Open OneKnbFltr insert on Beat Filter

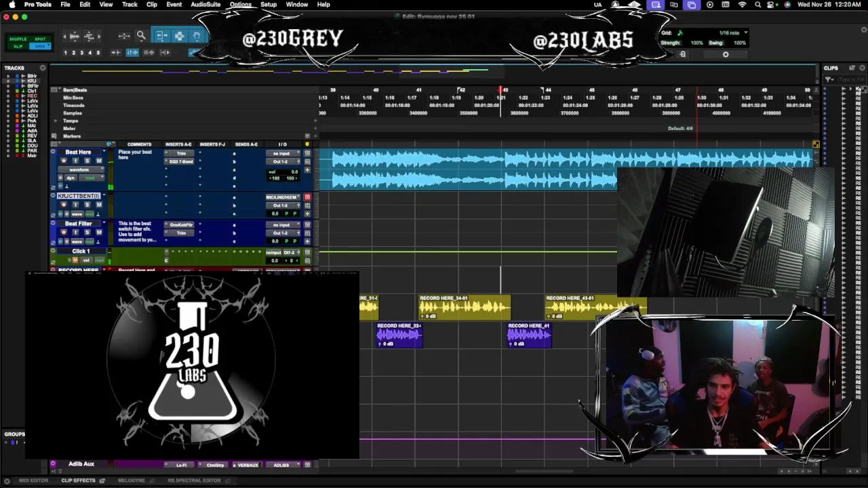pos(181,225)
